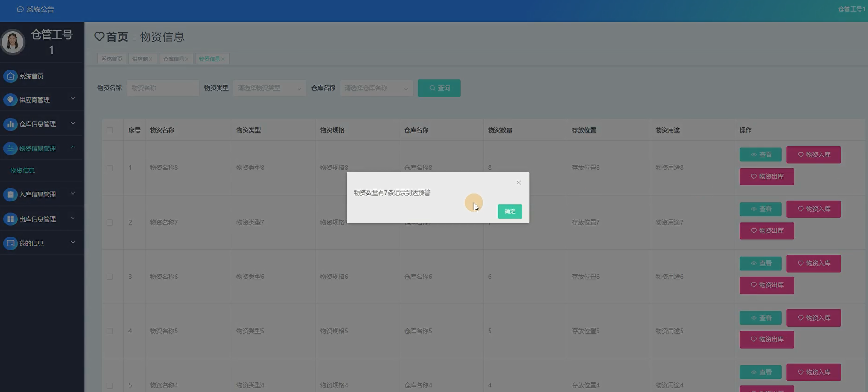Screen dimensions: 868x392
Task: Click the 入库信息管理 clipboard icon
Action: click(x=11, y=195)
